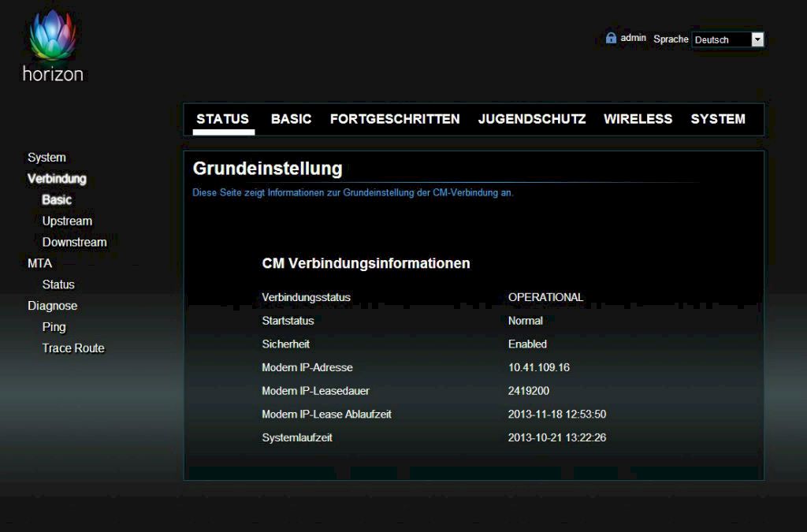Go to the FORTGESCHRITTEN tab
This screenshot has height=532, width=807.
(x=395, y=119)
